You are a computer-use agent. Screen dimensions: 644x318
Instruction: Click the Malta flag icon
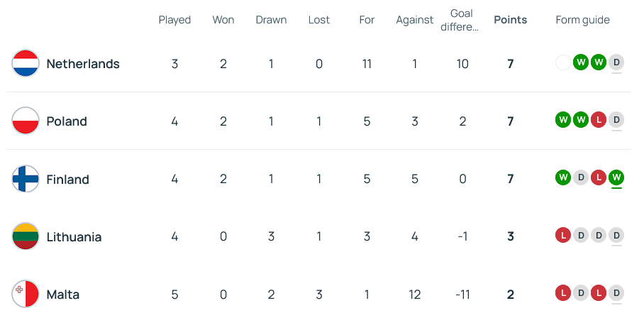pyautogui.click(x=26, y=294)
